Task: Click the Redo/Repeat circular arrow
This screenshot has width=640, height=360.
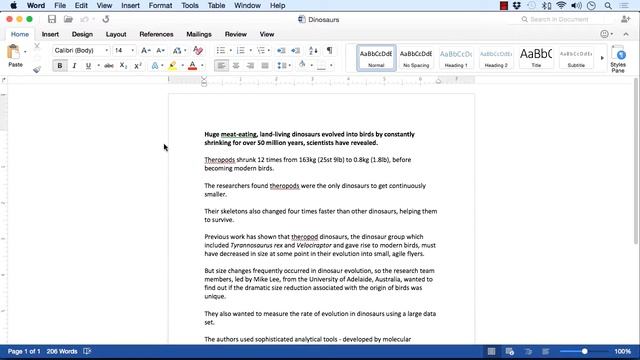Action: 106,19
